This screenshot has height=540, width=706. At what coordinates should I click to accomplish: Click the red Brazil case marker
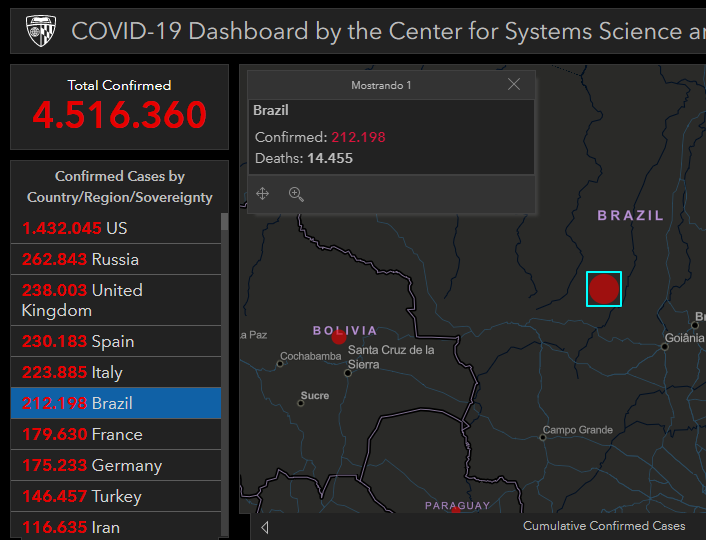click(604, 289)
